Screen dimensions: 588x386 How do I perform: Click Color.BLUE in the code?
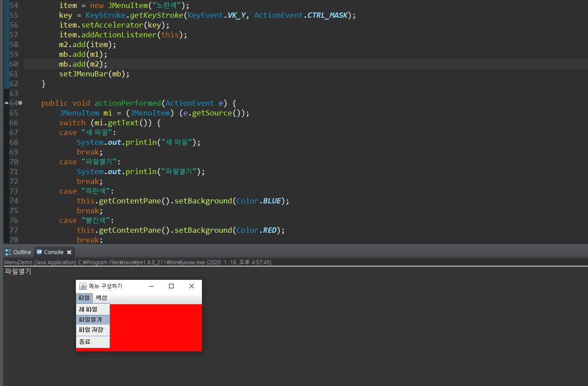click(259, 201)
